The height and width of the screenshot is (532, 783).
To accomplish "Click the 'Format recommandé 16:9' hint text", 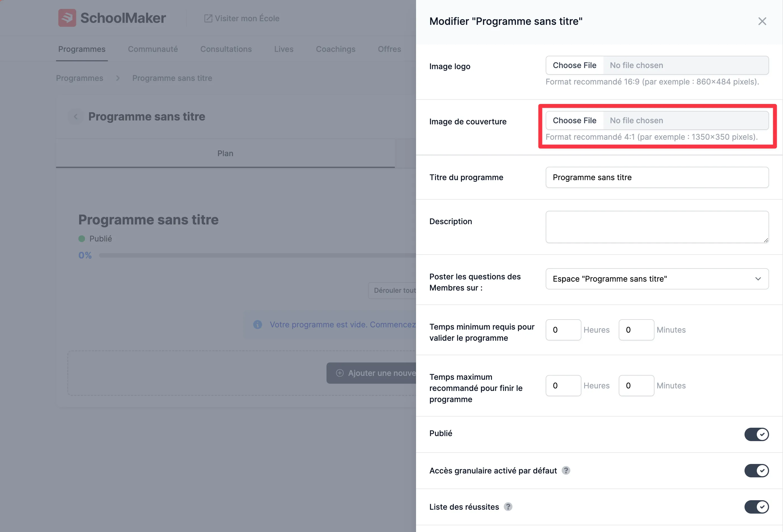I will tap(652, 82).
